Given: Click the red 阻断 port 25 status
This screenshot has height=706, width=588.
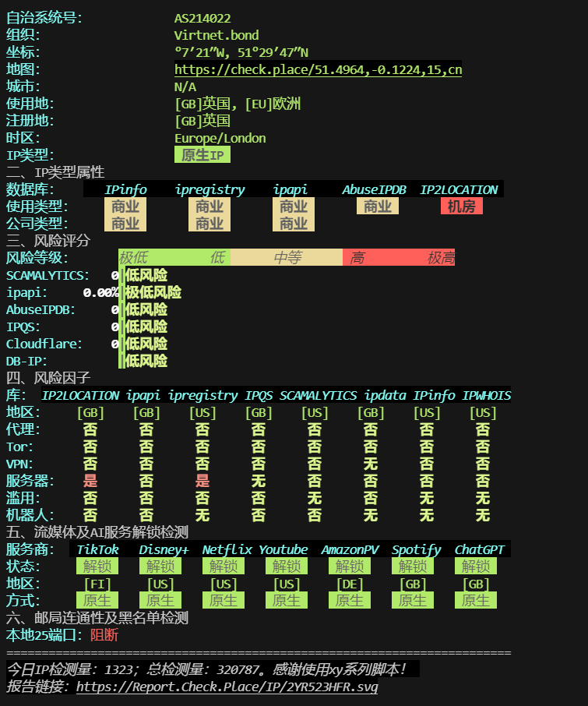Looking at the screenshot, I should (104, 635).
